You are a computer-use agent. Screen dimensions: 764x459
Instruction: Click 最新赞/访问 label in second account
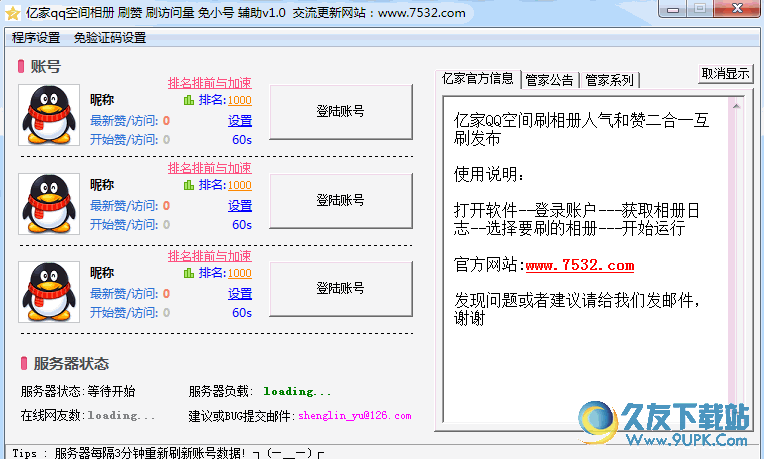[x=124, y=206]
